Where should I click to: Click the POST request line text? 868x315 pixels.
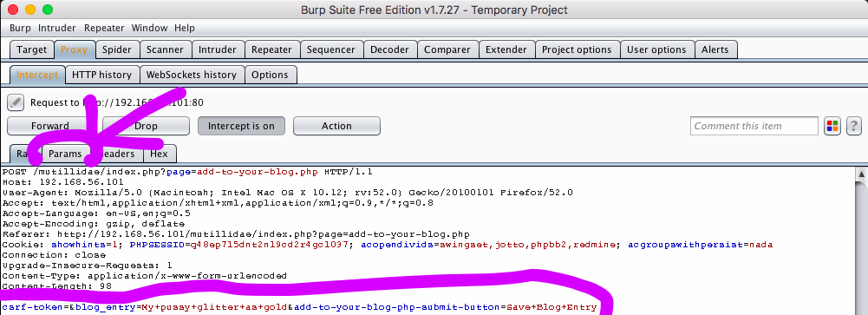pos(187,172)
